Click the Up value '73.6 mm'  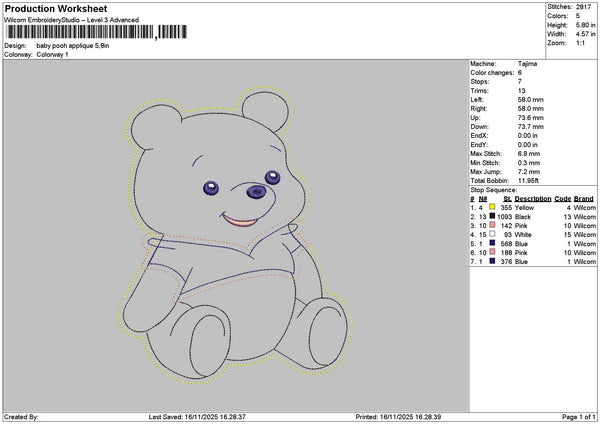click(531, 118)
